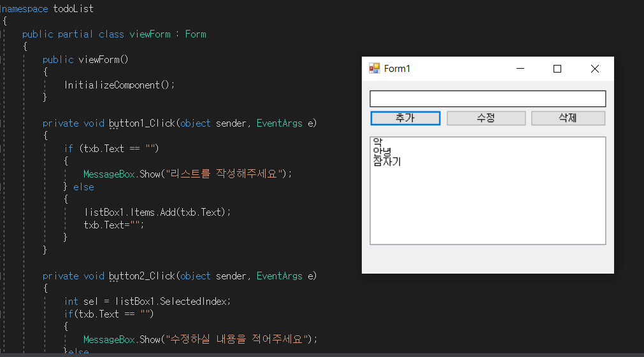Image resolution: width=644 pixels, height=357 pixels.
Task: Click the Form1 title bar text
Action: pyautogui.click(x=397, y=69)
